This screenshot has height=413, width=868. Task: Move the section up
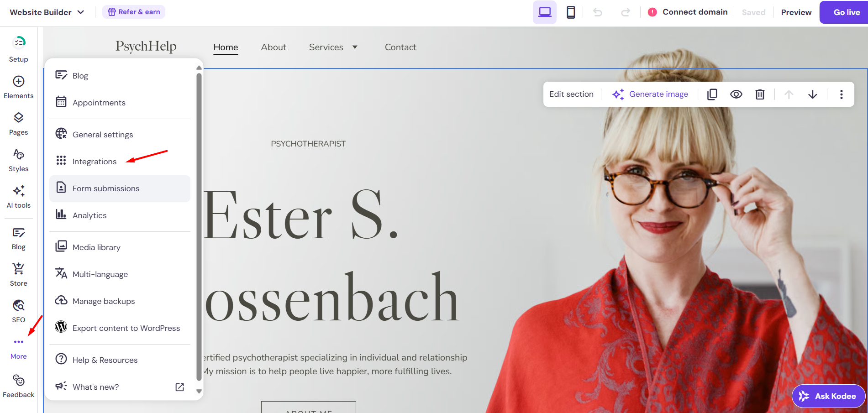(x=789, y=94)
